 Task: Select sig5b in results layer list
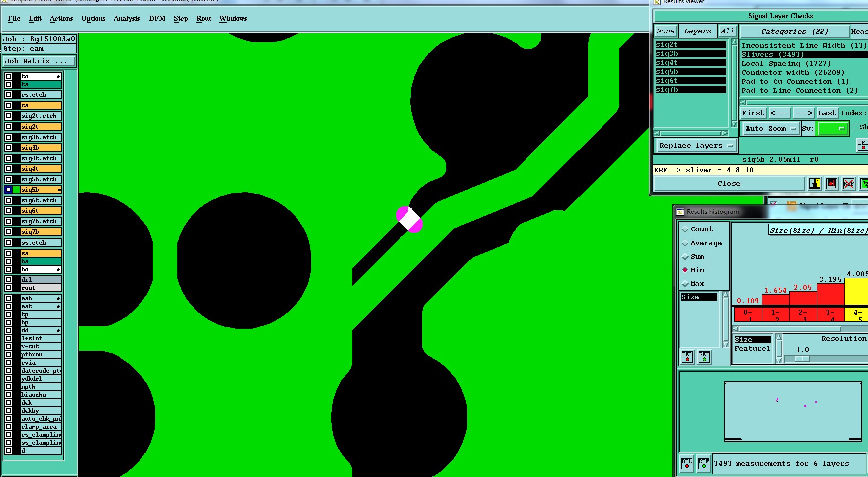pyautogui.click(x=690, y=72)
